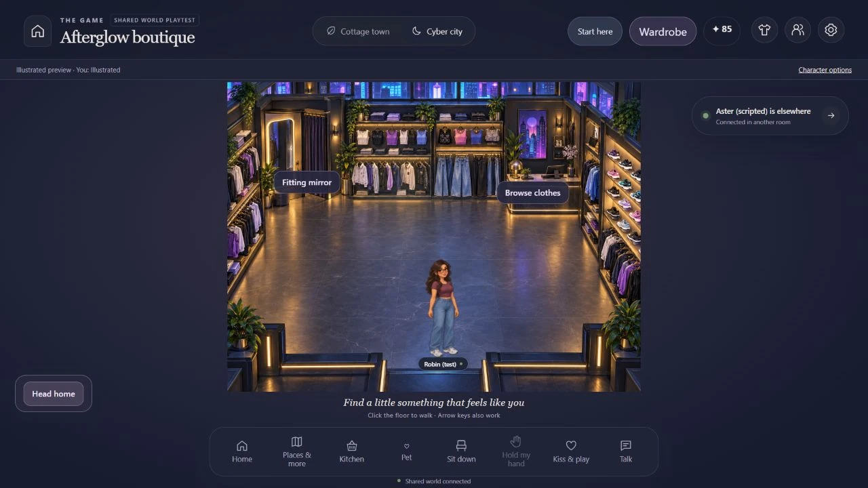Image resolution: width=868 pixels, height=488 pixels.
Task: Go to Aster's room via arrow
Action: pyautogui.click(x=831, y=116)
